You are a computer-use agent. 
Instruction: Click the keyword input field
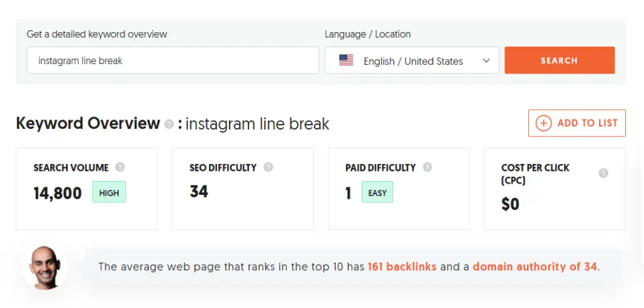click(x=173, y=60)
